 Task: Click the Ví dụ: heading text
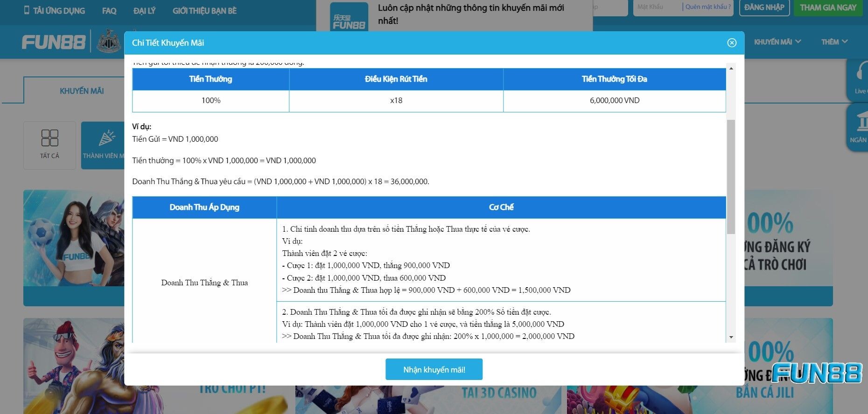(x=141, y=127)
